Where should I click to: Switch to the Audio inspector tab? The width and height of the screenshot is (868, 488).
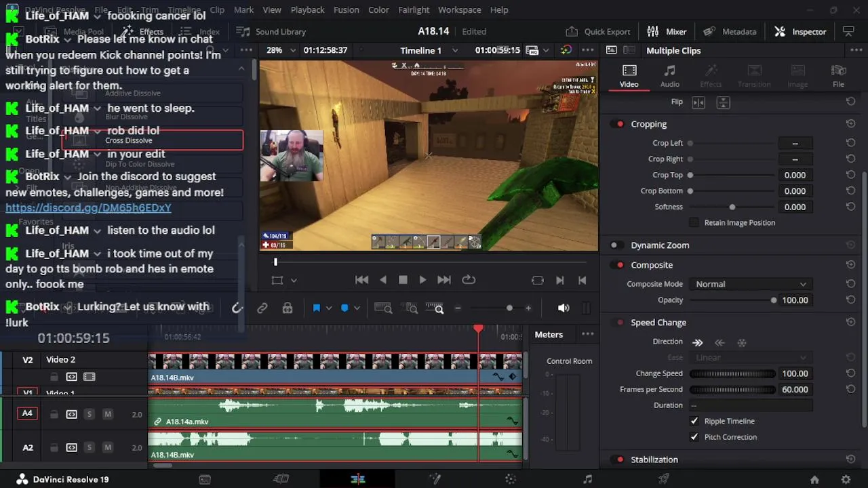coord(670,76)
